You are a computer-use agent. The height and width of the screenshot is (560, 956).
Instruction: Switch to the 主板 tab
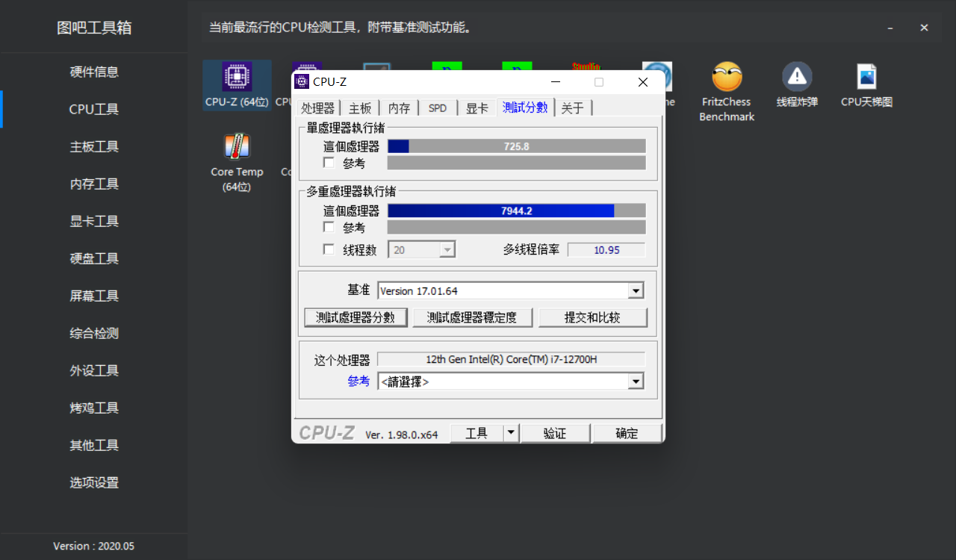pyautogui.click(x=360, y=108)
